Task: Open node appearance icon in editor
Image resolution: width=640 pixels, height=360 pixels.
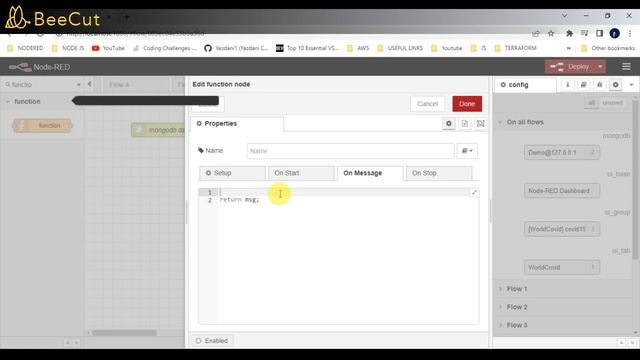Action: pos(480,123)
